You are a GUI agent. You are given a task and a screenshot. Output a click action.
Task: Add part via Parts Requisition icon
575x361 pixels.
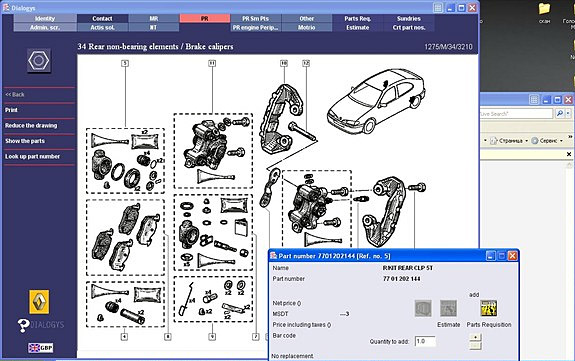click(x=488, y=308)
